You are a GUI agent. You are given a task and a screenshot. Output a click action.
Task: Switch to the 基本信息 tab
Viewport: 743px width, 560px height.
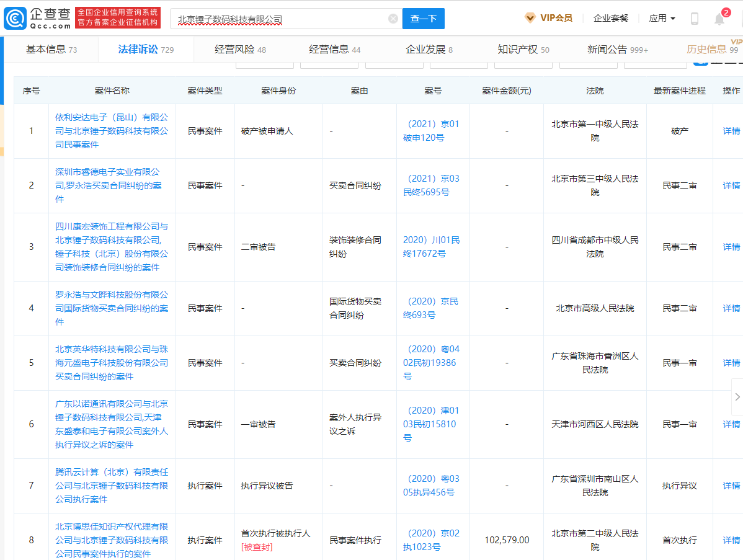(51, 49)
